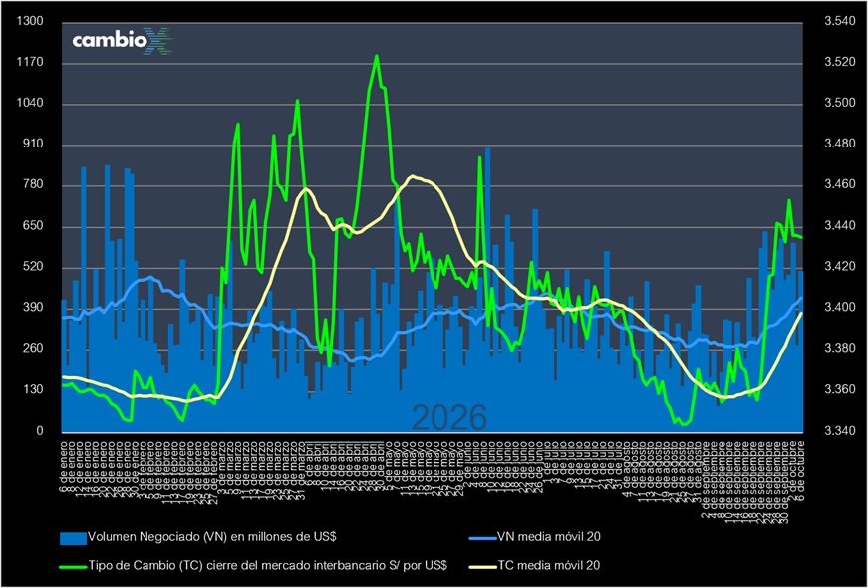
Task: Select the legend label 'VN media móvil 20'
Action: pyautogui.click(x=549, y=537)
